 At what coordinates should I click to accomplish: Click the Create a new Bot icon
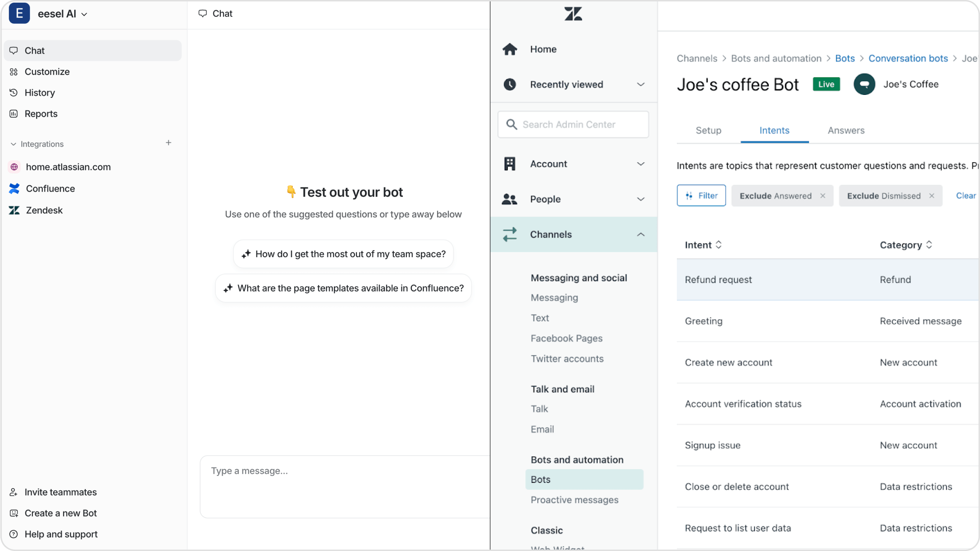(14, 513)
